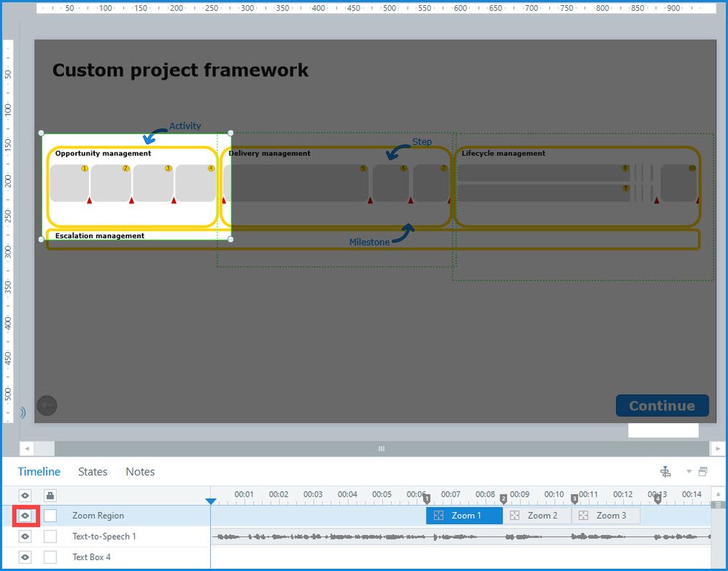Screen dimensions: 728x571
Task: Toggle visibility of Text Box 4
Action: point(26,557)
